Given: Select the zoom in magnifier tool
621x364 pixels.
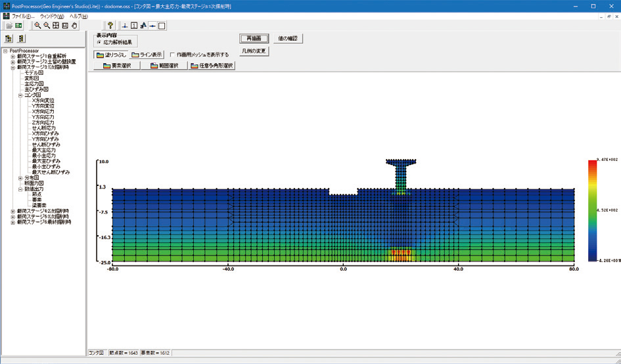Looking at the screenshot, I should pyautogui.click(x=37, y=26).
